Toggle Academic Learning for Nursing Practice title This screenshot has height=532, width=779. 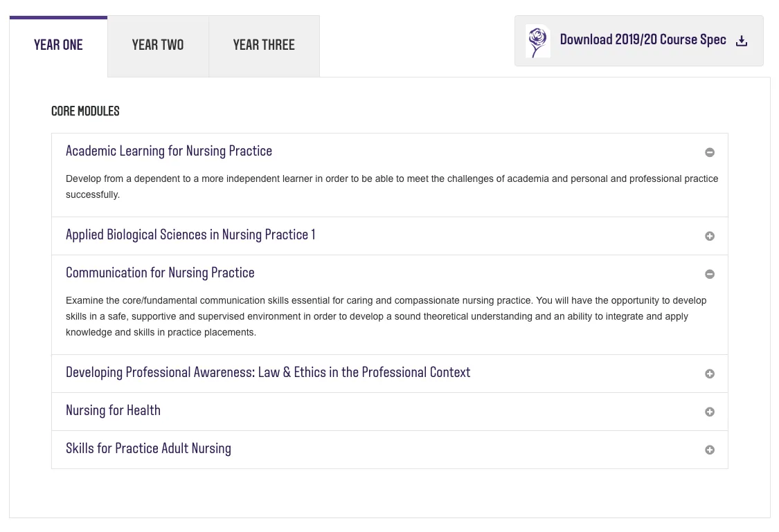(x=169, y=152)
